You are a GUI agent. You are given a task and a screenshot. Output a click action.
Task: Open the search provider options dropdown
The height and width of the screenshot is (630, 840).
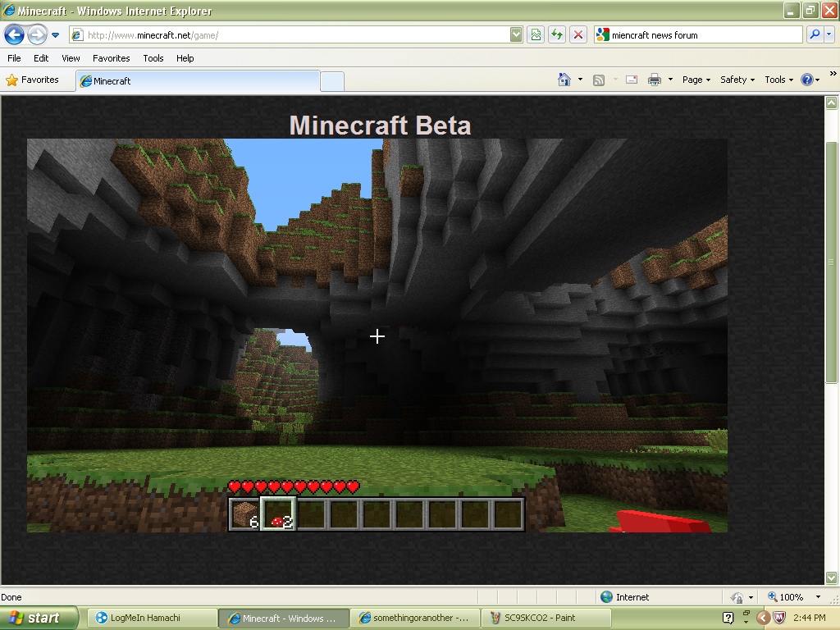coord(829,34)
